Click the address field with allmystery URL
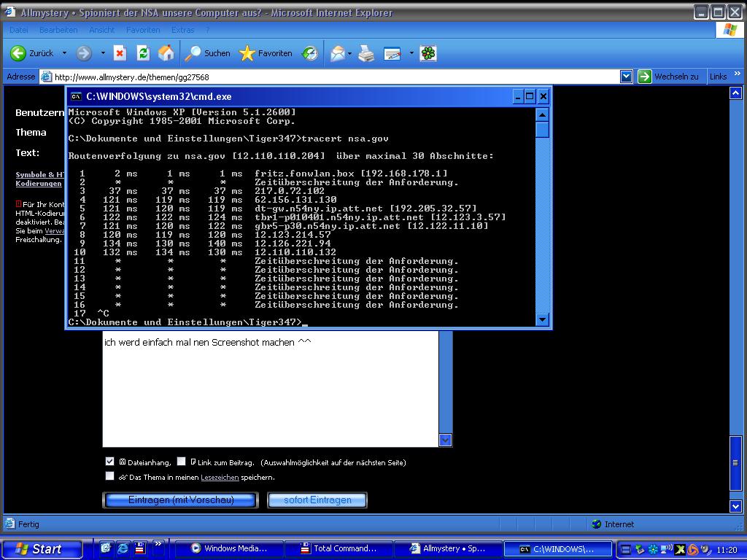Screen dimensions: 747x560 [x=330, y=77]
